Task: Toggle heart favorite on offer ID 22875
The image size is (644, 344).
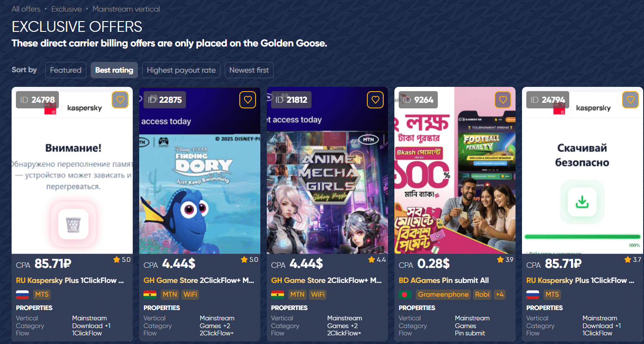Action: tap(247, 100)
